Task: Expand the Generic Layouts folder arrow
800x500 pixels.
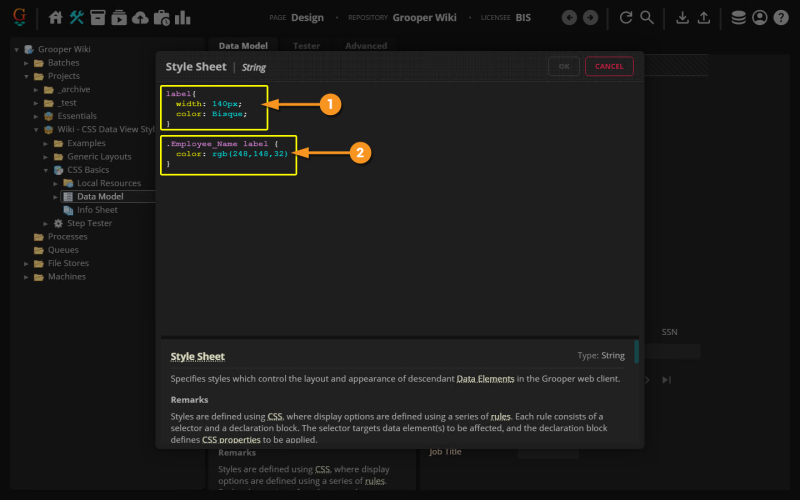Action: point(45,157)
